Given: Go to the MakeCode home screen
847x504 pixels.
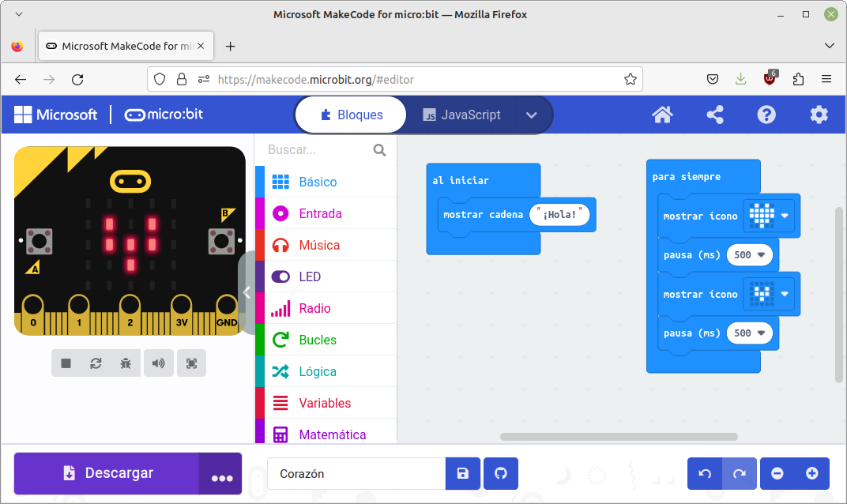Looking at the screenshot, I should (662, 115).
